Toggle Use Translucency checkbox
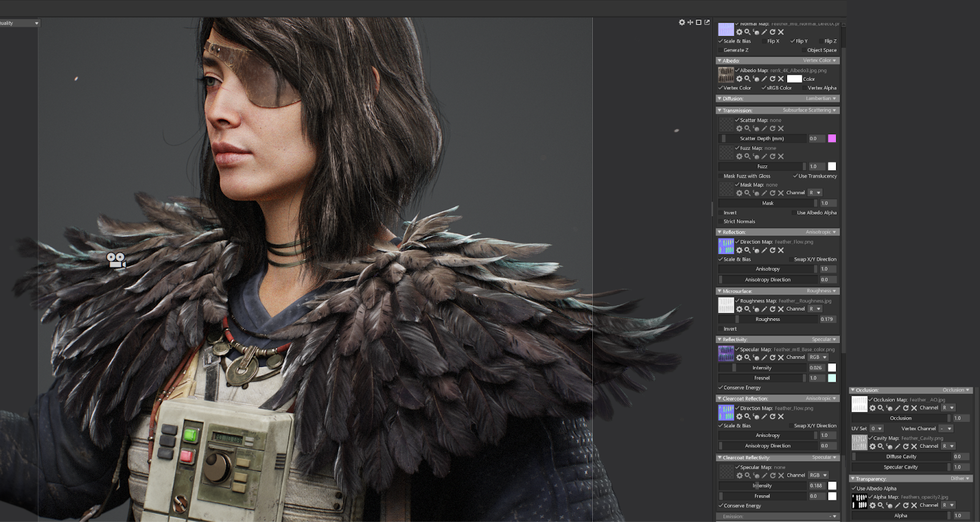This screenshot has width=980, height=522. (795, 176)
